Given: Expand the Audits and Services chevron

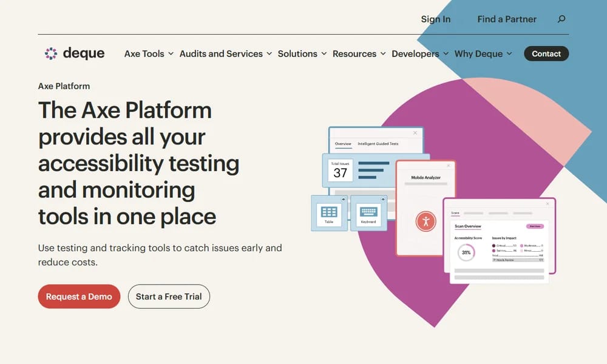Looking at the screenshot, I should [x=269, y=54].
